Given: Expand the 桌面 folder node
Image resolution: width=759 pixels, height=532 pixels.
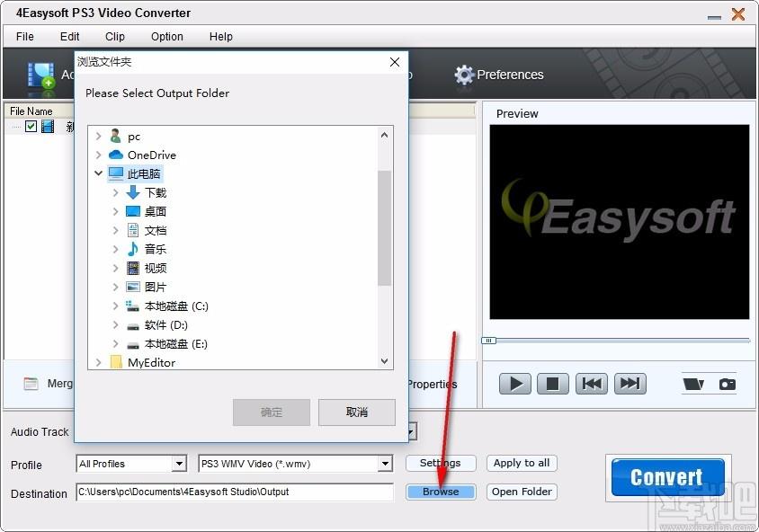Looking at the screenshot, I should [115, 211].
